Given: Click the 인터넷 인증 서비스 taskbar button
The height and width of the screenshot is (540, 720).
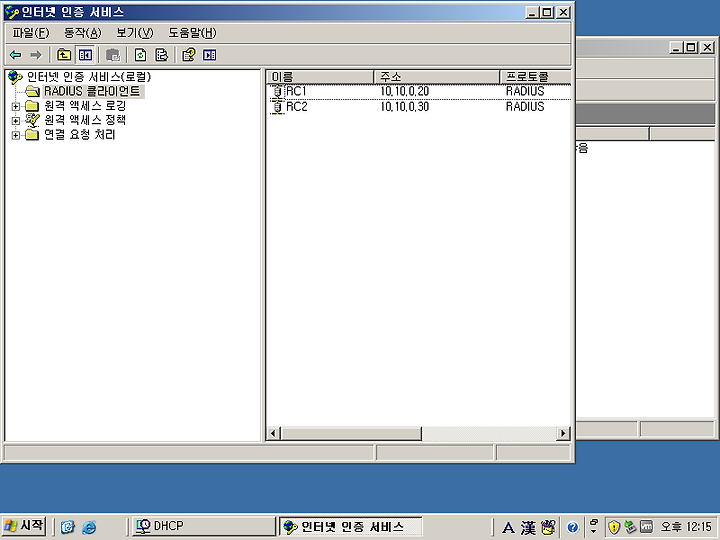Looking at the screenshot, I should [x=351, y=527].
